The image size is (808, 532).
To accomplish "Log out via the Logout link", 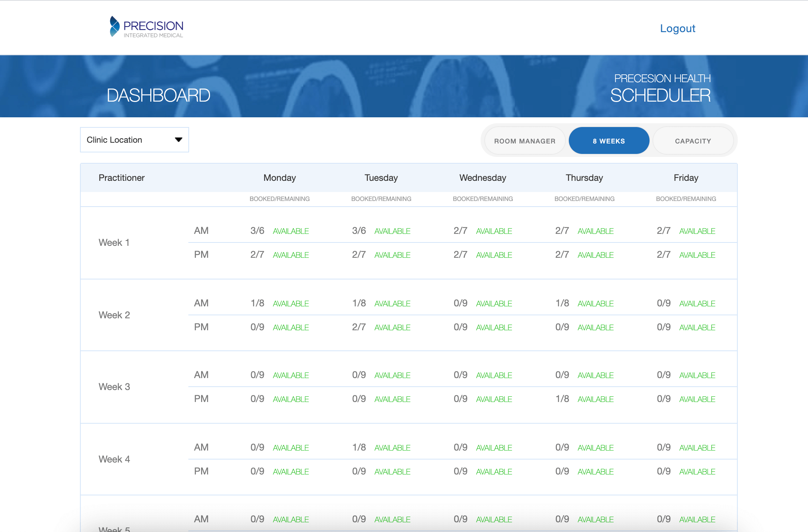I will click(678, 28).
